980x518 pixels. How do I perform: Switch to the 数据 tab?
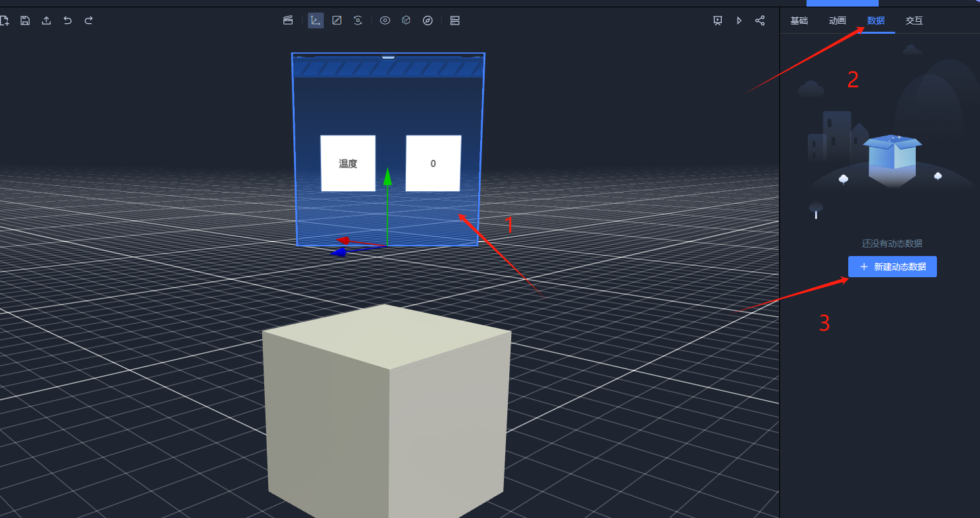[876, 21]
